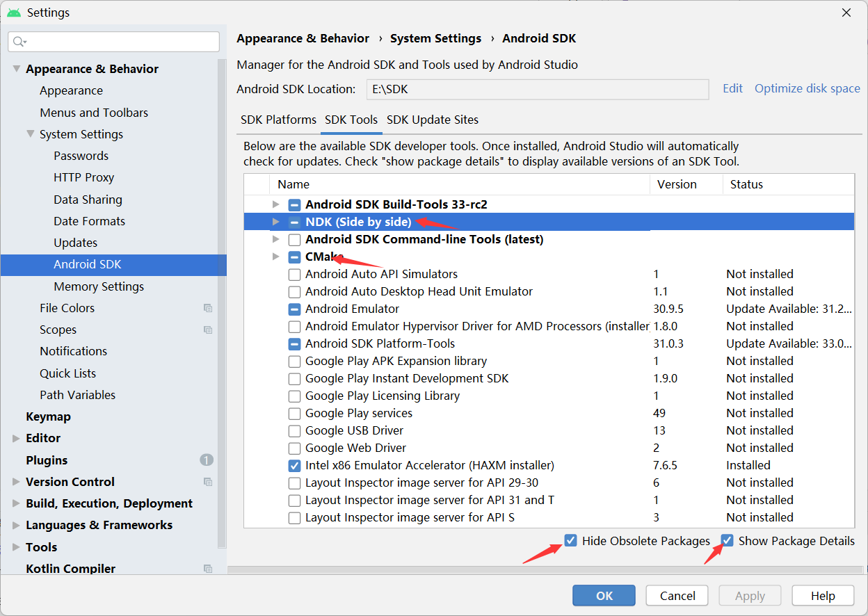Viewport: 868px width, 616px height.
Task: Click the Android SDK Location field
Action: (538, 89)
